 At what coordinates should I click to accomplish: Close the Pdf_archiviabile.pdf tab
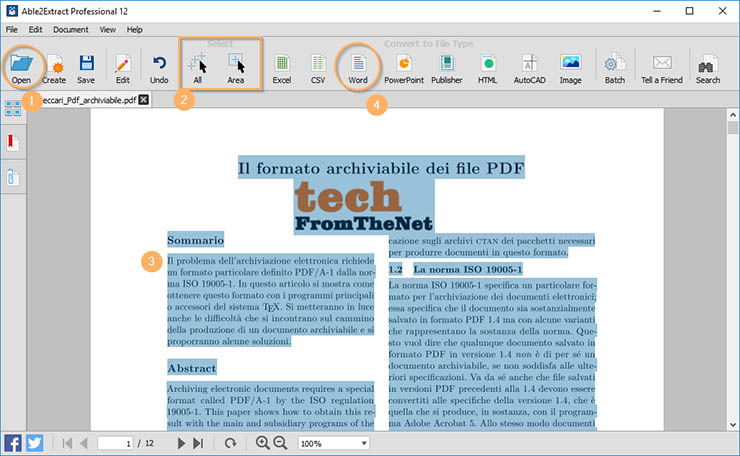144,100
